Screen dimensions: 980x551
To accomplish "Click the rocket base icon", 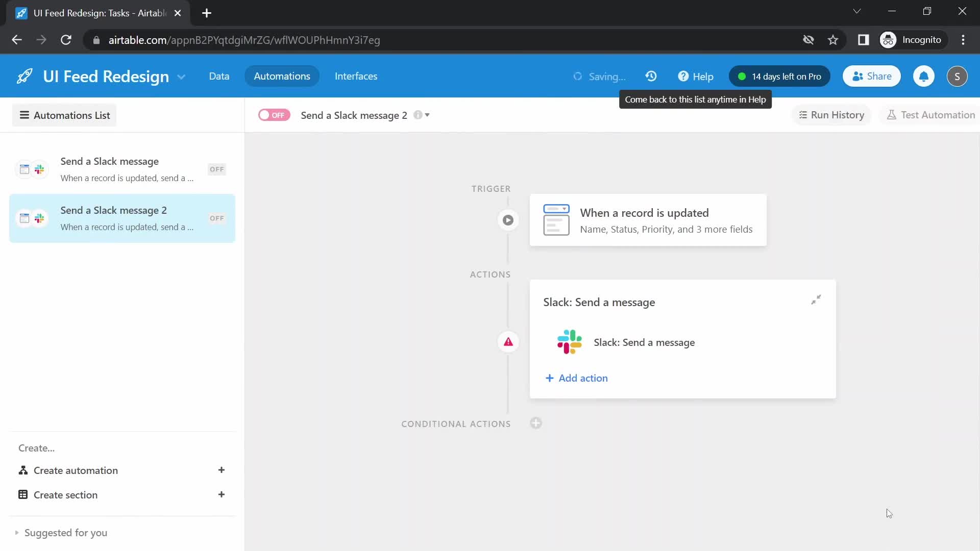I will pos(24,77).
